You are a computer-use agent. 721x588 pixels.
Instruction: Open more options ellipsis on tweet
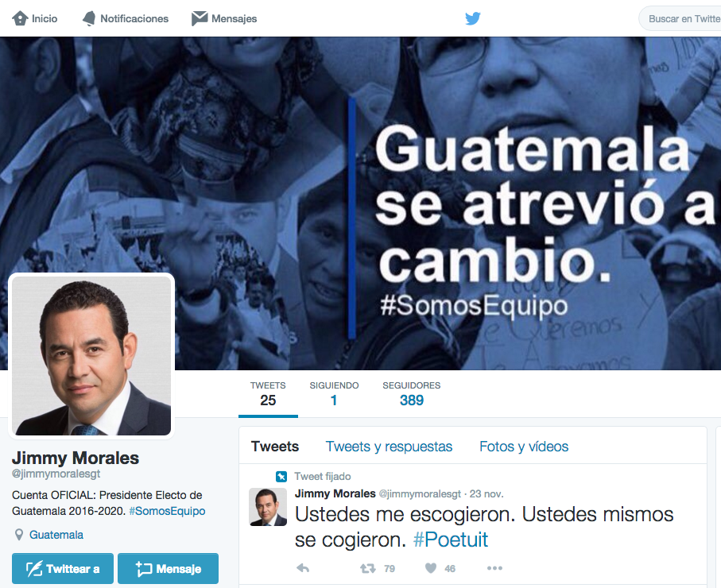pos(494,568)
